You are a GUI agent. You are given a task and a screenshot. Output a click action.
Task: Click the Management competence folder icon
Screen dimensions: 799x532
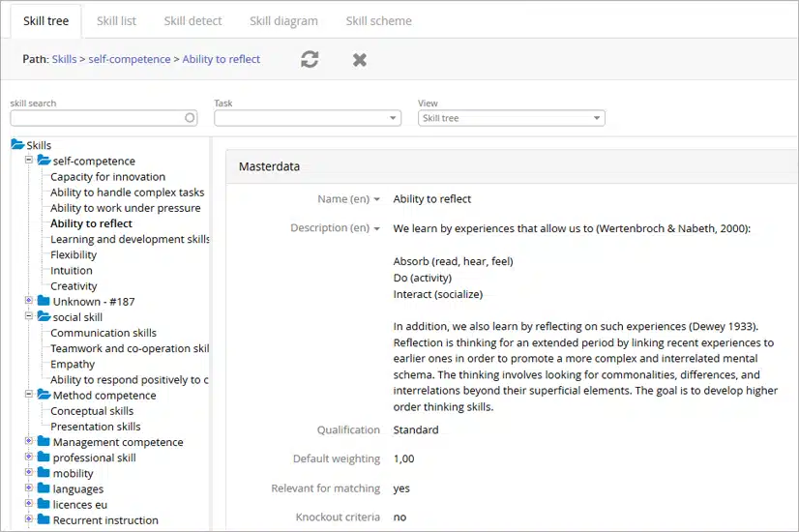click(x=44, y=442)
